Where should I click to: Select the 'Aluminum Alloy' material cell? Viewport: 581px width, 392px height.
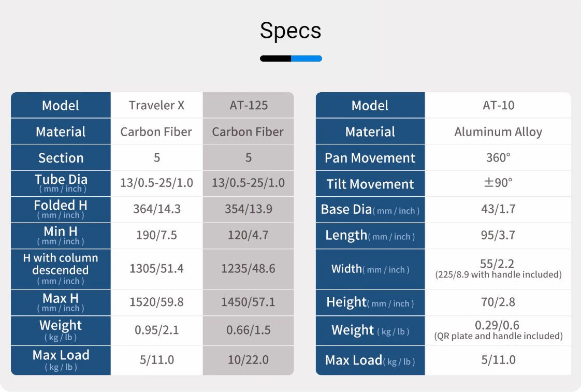[x=498, y=132]
